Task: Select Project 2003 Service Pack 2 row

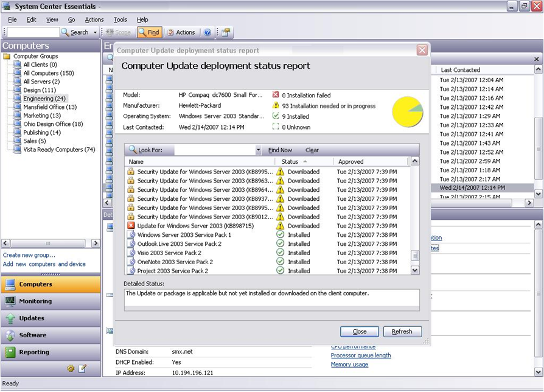Action: coord(267,271)
